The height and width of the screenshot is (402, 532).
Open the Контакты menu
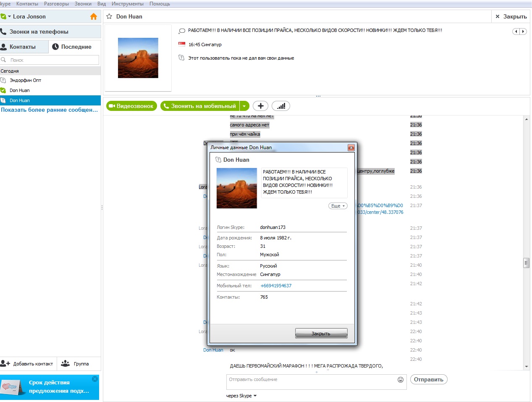pos(27,4)
